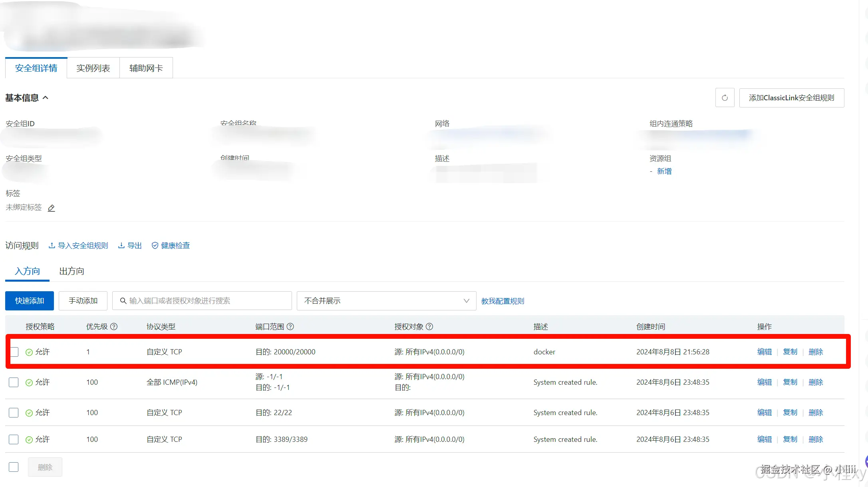This screenshot has width=868, height=487.
Task: Open the 实例列表 tab
Action: [x=93, y=68]
